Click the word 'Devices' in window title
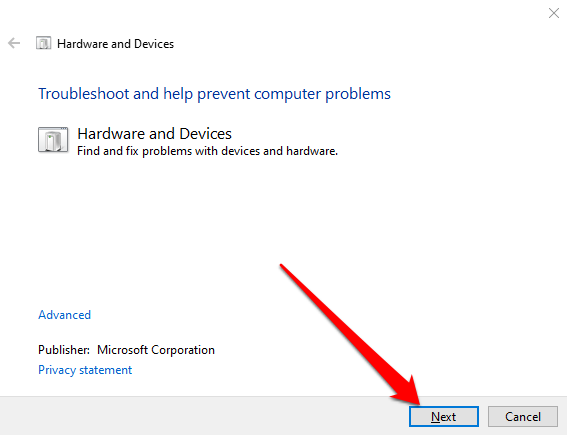This screenshot has width=567, height=435. pyautogui.click(x=154, y=44)
